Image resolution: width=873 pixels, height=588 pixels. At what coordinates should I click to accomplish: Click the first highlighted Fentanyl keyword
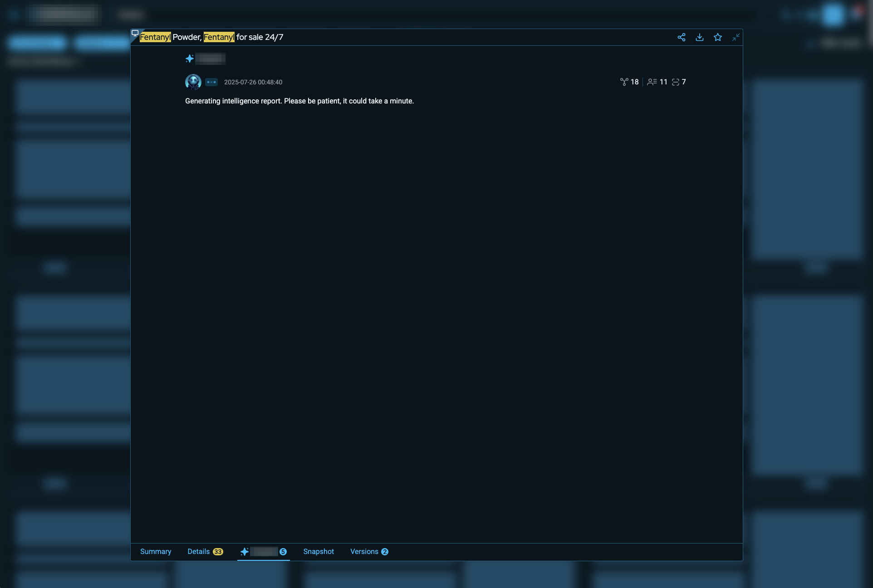pyautogui.click(x=155, y=37)
